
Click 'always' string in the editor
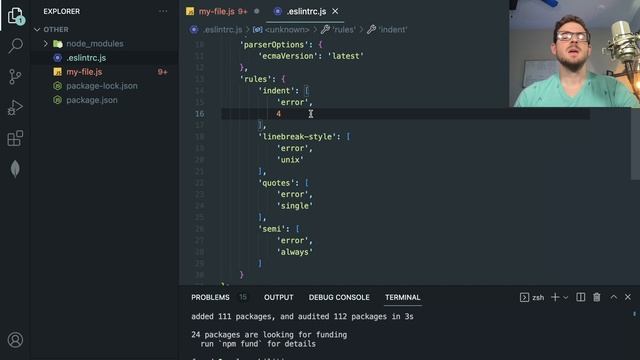(295, 252)
